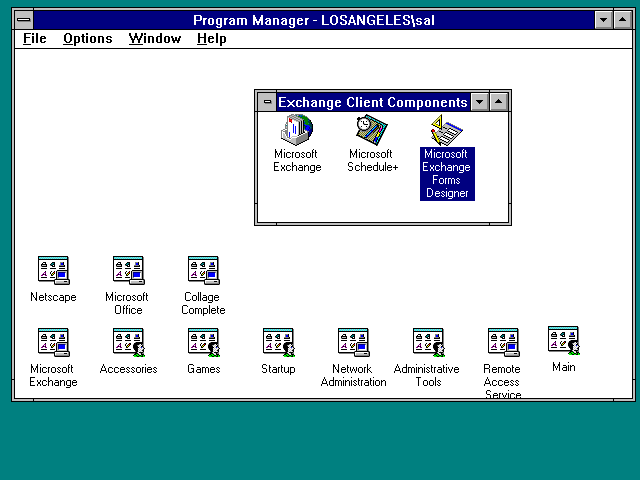Minimize the Exchange Client Components window
Viewport: 640px width, 480px height.
480,102
